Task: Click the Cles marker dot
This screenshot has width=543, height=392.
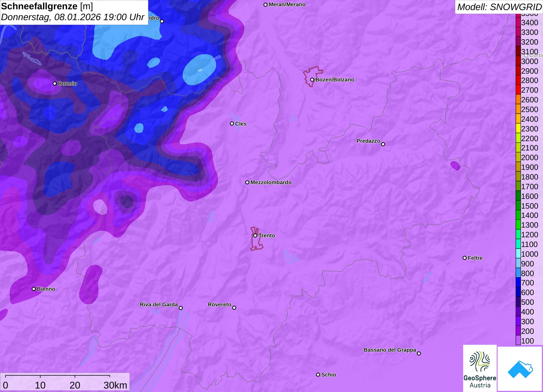Action: (232, 124)
